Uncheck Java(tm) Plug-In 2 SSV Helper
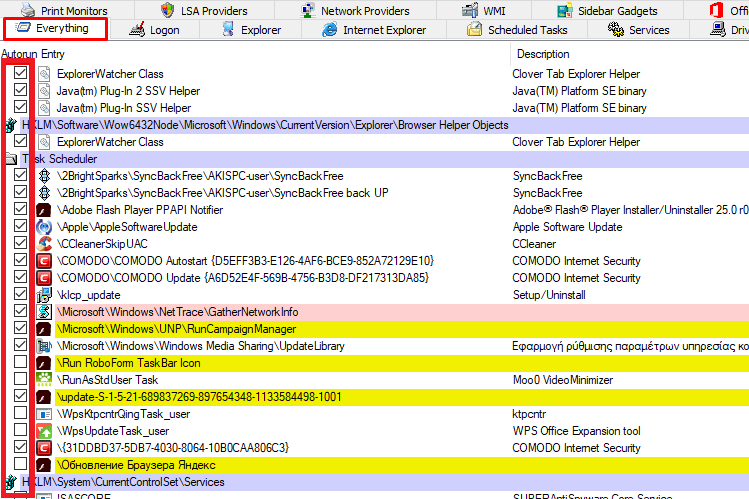This screenshot has width=749, height=499. (x=21, y=90)
